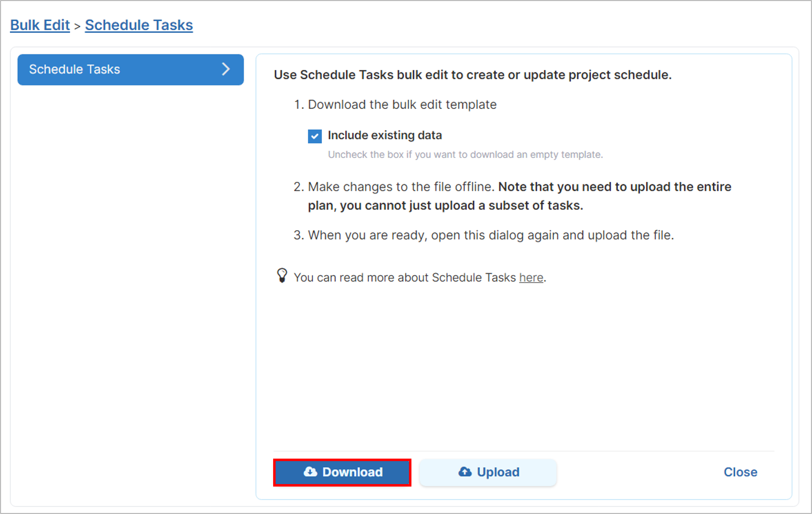Upload the edited schedule file
The image size is (812, 514).
tap(488, 472)
